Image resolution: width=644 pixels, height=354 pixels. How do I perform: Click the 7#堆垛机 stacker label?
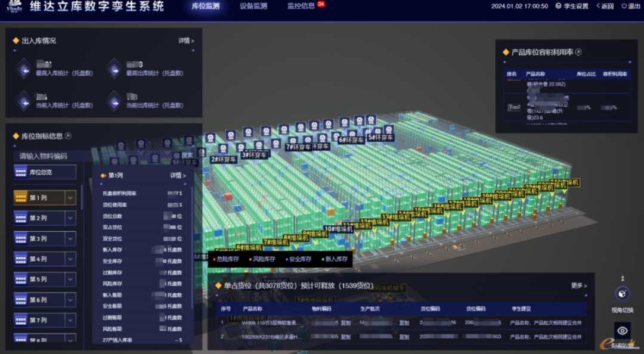(x=275, y=243)
